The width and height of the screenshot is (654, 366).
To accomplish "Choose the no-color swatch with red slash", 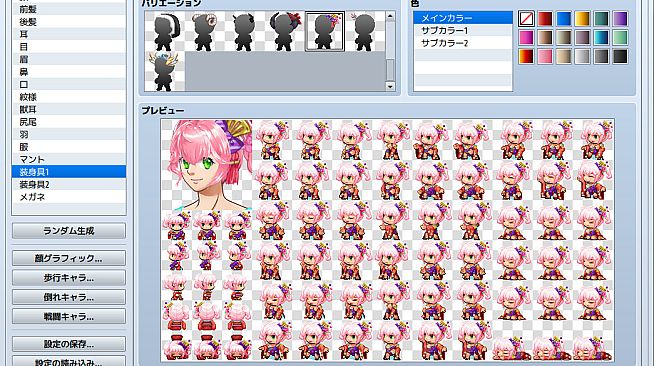I will (x=526, y=19).
